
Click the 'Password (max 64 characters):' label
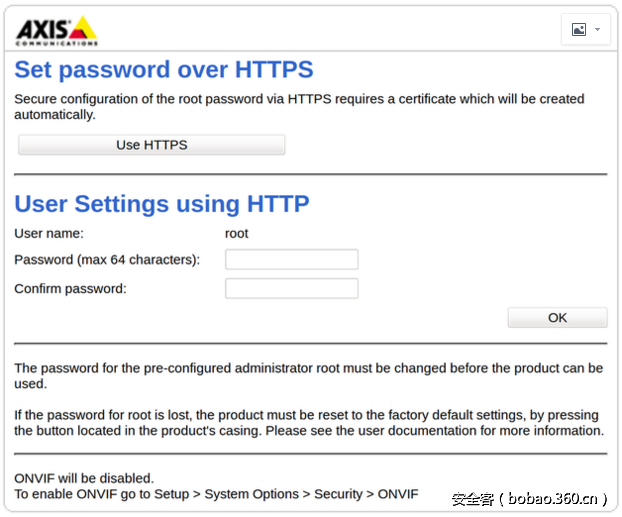[107, 260]
